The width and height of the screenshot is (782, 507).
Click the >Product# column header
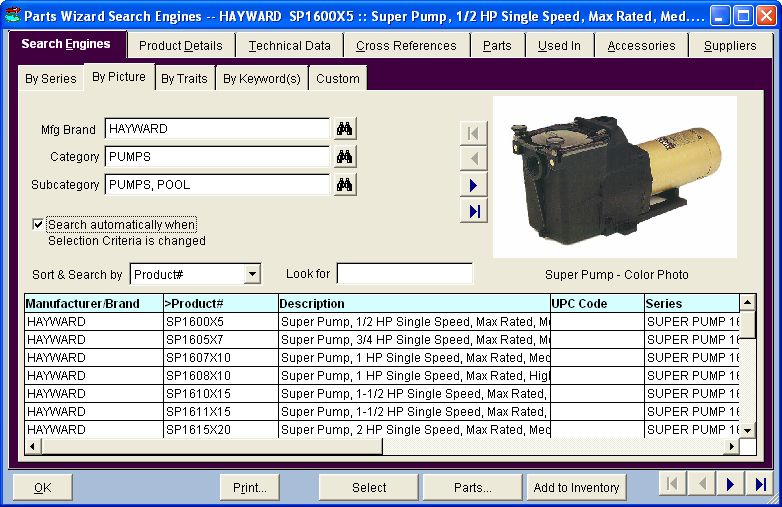click(220, 303)
